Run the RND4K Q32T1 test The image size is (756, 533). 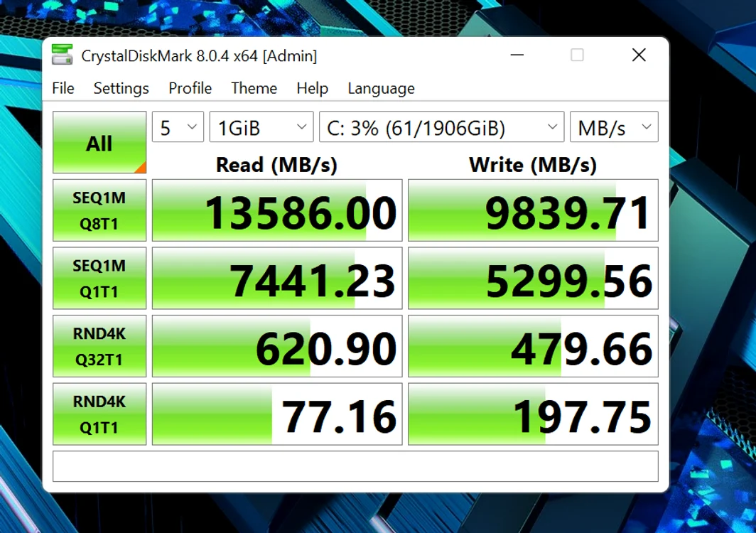point(99,346)
